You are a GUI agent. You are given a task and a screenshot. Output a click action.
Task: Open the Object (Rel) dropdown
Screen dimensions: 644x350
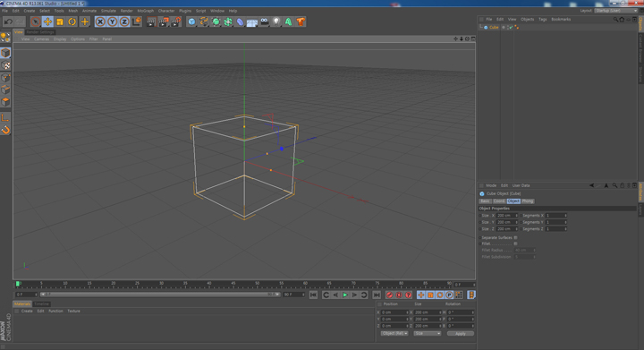394,333
